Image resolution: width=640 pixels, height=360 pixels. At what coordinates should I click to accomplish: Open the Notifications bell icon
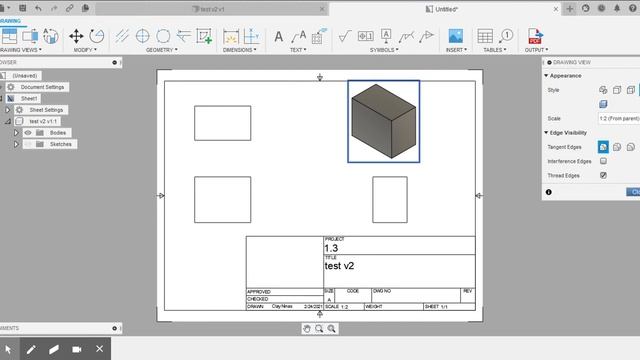tap(617, 8)
